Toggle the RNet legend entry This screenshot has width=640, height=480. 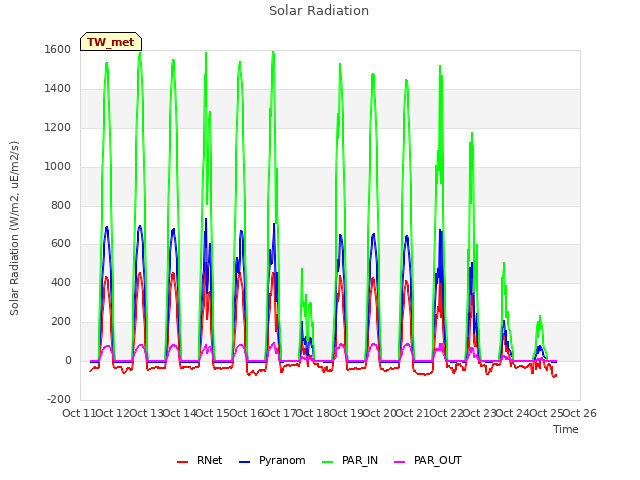click(200, 460)
